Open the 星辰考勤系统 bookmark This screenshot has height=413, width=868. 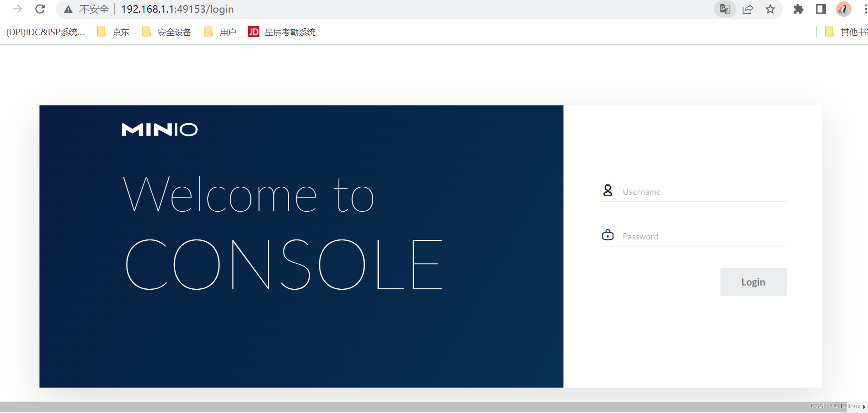pyautogui.click(x=282, y=32)
